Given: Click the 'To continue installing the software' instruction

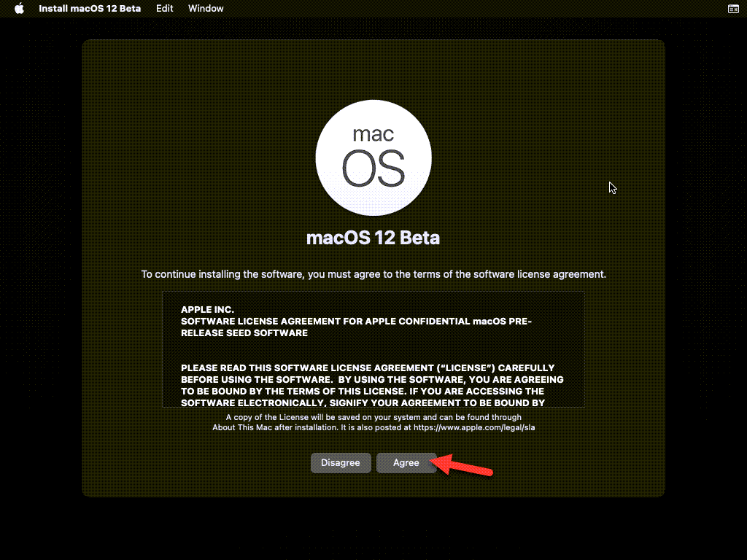Looking at the screenshot, I should [x=373, y=274].
